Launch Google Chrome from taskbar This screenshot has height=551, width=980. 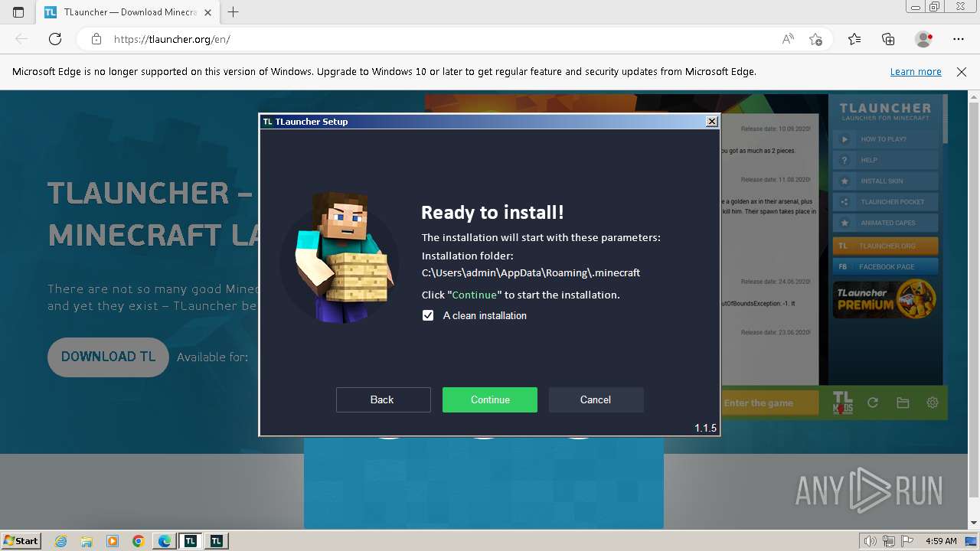coord(139,541)
